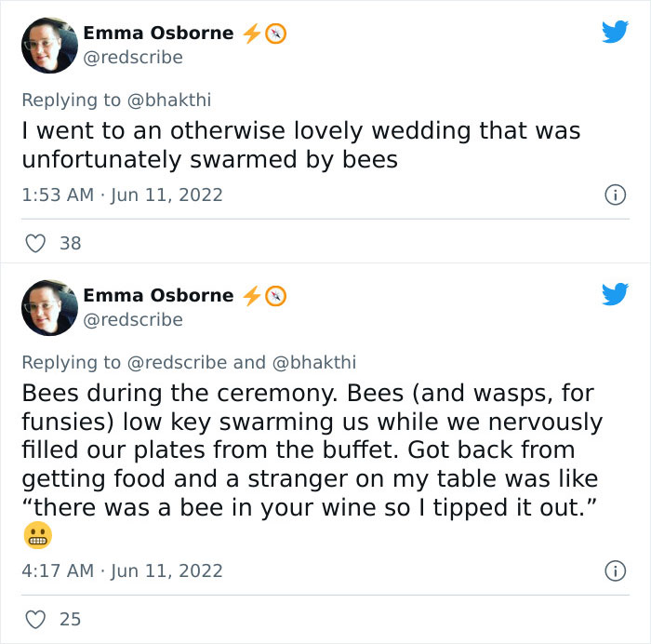
Task: Open the info icon on the 1:53 AM tweet
Action: coord(614,195)
